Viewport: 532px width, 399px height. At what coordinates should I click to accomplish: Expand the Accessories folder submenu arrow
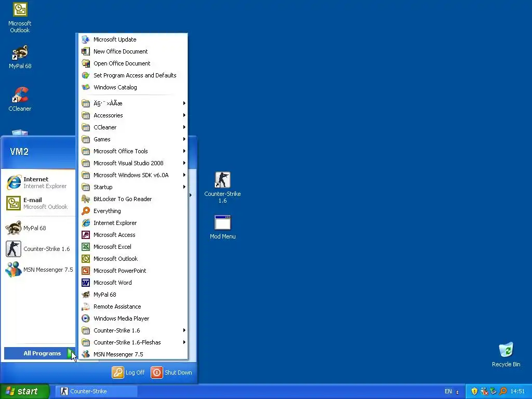(184, 115)
